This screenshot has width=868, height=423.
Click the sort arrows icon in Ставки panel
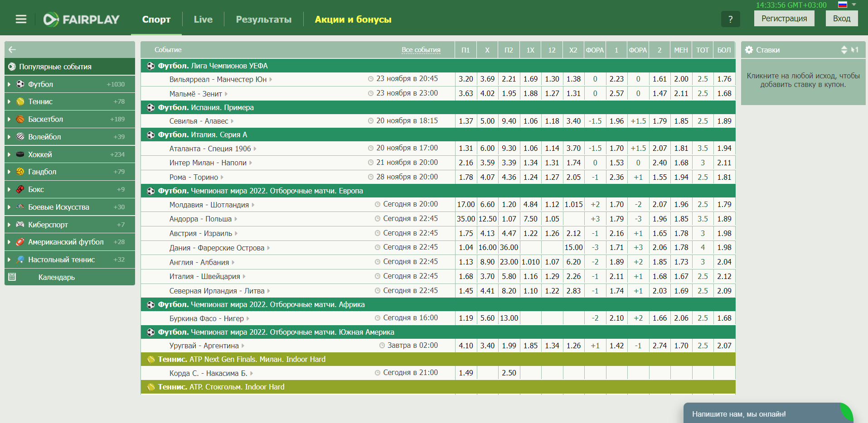(x=844, y=50)
